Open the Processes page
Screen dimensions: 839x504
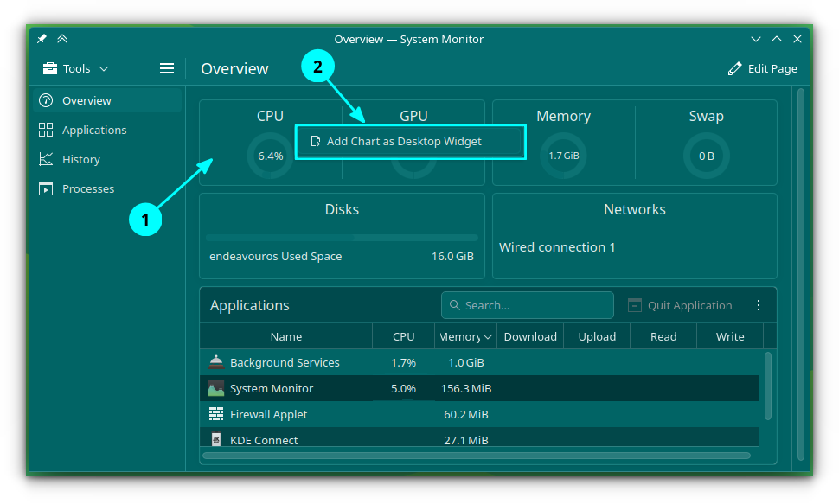pyautogui.click(x=87, y=188)
